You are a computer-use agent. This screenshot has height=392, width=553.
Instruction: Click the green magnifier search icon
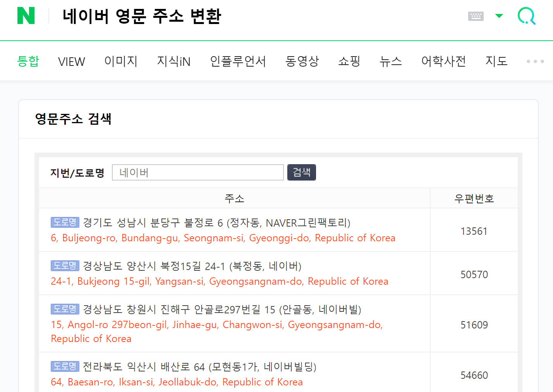pos(527,16)
